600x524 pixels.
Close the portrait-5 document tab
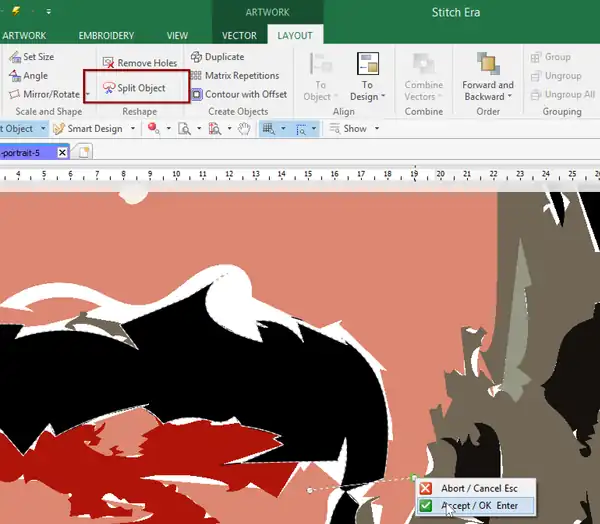coord(62,153)
